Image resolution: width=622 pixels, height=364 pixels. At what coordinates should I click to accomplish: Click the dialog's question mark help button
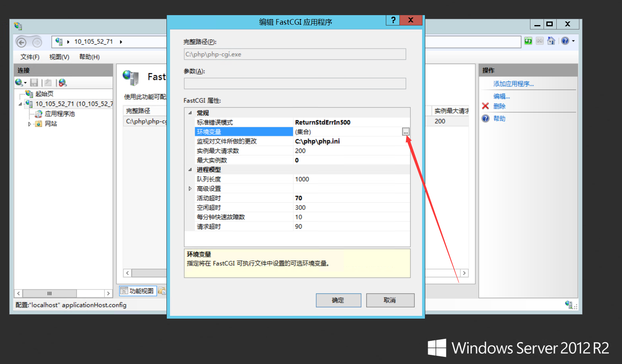coord(393,20)
